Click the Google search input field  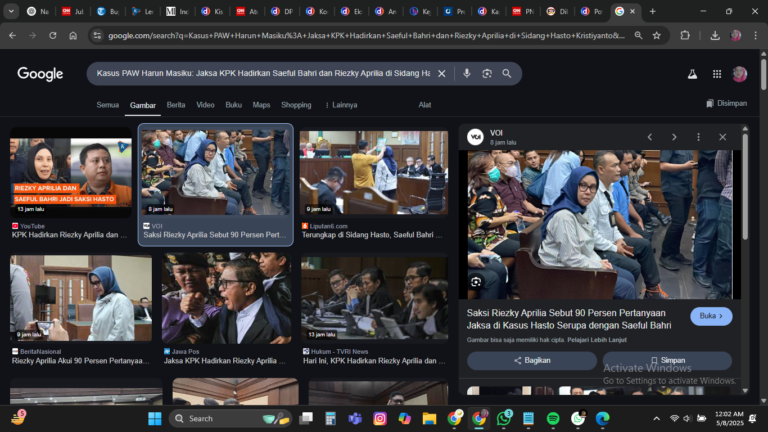(x=263, y=73)
